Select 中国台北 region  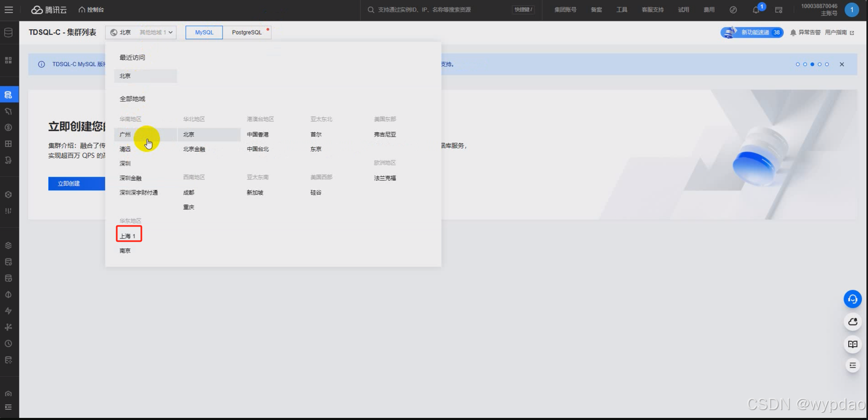258,149
